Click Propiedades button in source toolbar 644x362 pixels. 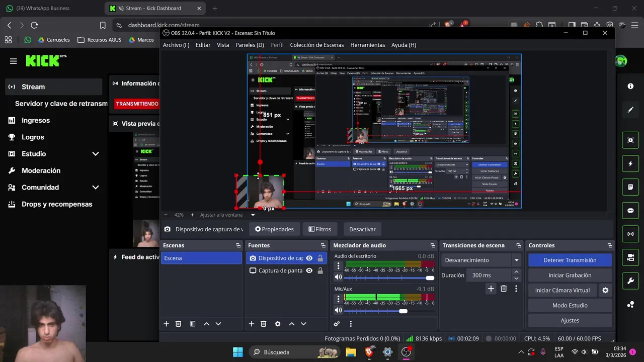(274, 229)
